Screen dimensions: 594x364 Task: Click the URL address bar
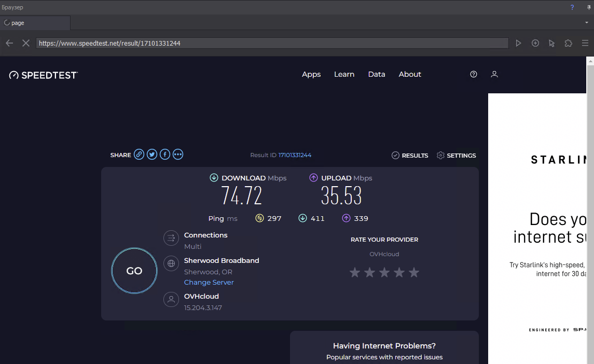[x=272, y=43]
